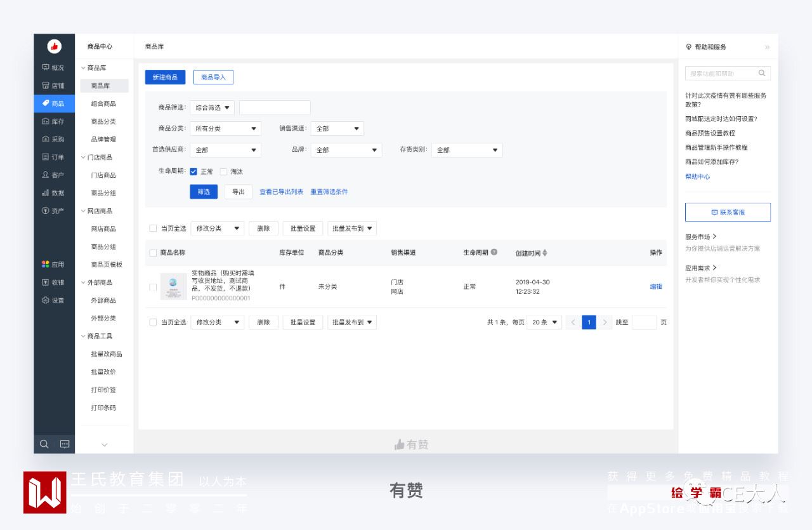This screenshot has height=530, width=812.
Task: Open the 销售渠道 dropdown
Action: pos(337,129)
